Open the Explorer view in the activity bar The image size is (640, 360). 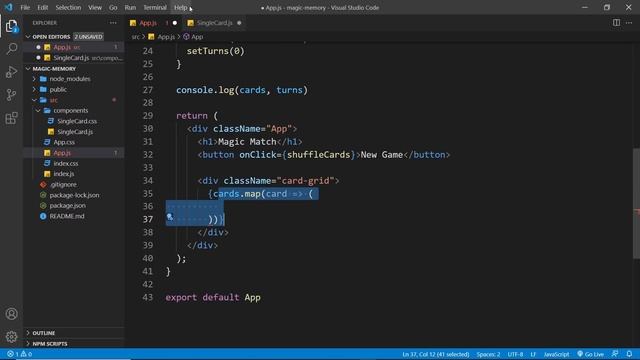point(11,27)
